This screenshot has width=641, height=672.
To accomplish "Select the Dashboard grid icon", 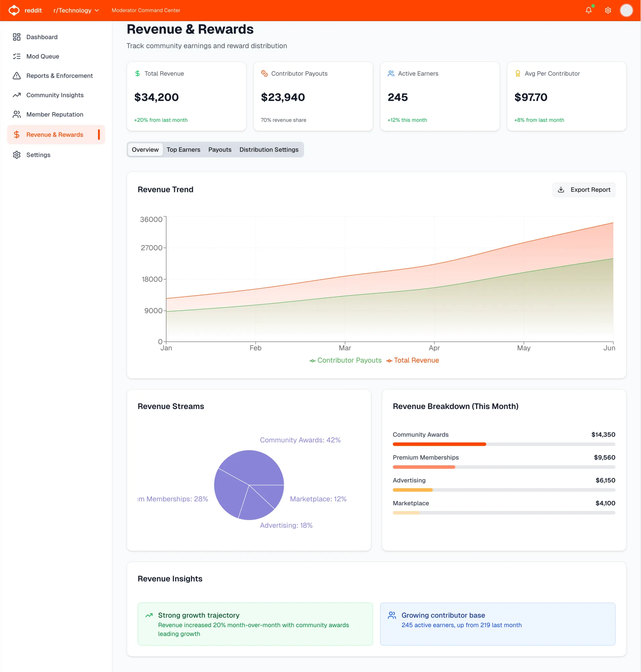I will pyautogui.click(x=17, y=37).
